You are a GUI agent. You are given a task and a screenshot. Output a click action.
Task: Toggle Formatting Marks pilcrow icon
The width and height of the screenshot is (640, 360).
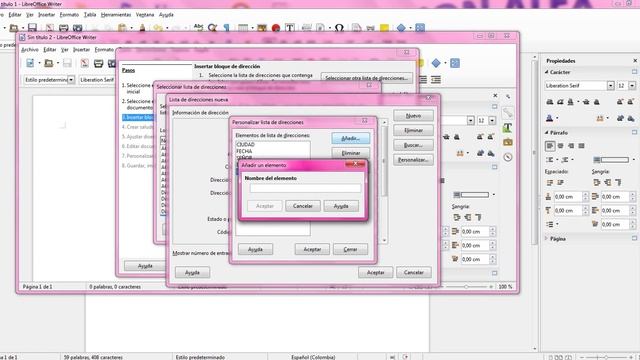click(227, 28)
